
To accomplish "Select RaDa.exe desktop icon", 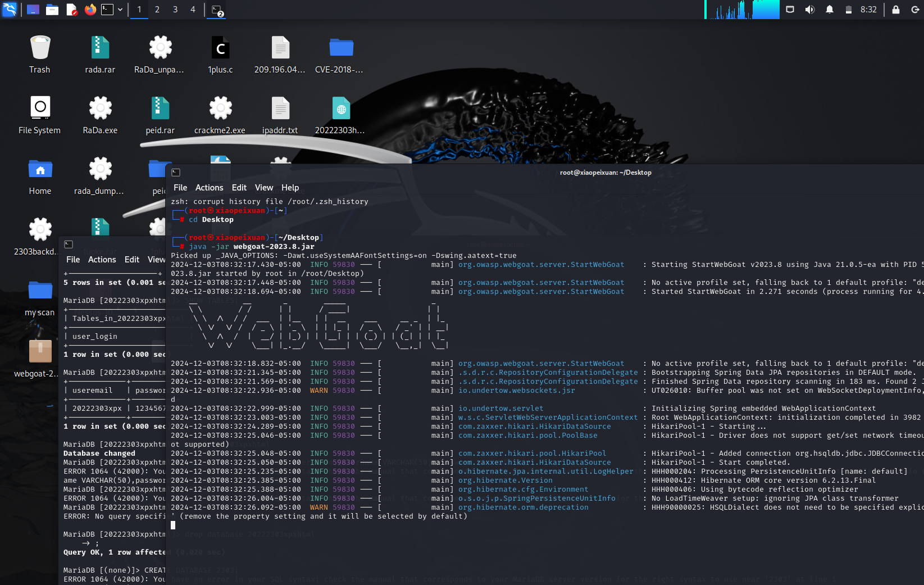I will [100, 115].
